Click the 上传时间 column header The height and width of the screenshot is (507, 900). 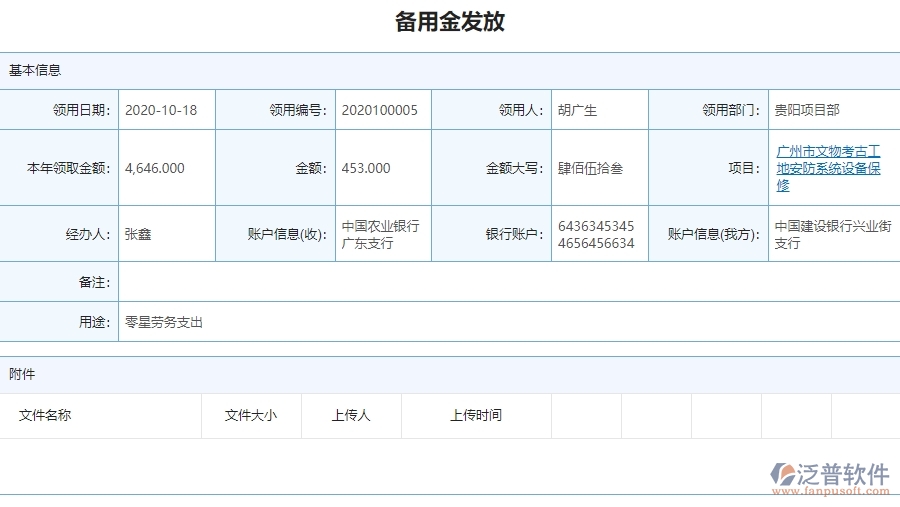[476, 415]
